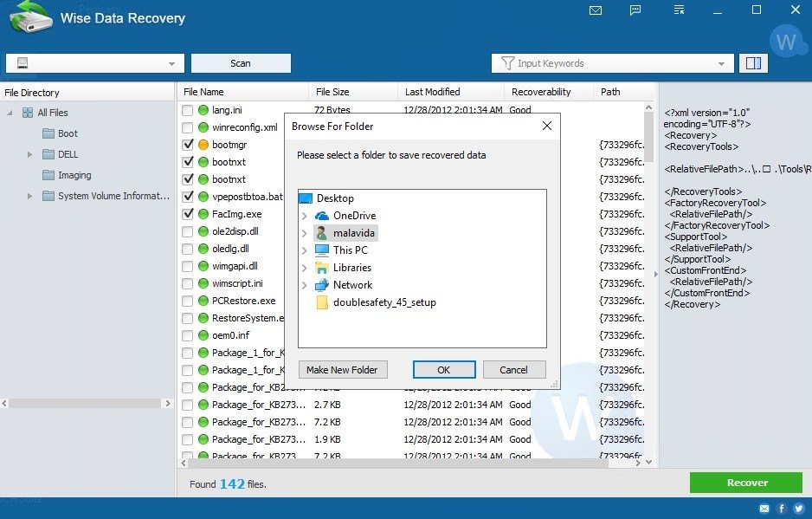Viewport: 812px width, 519px height.
Task: Uncheck the bootmgr checkbox
Action: click(x=188, y=145)
